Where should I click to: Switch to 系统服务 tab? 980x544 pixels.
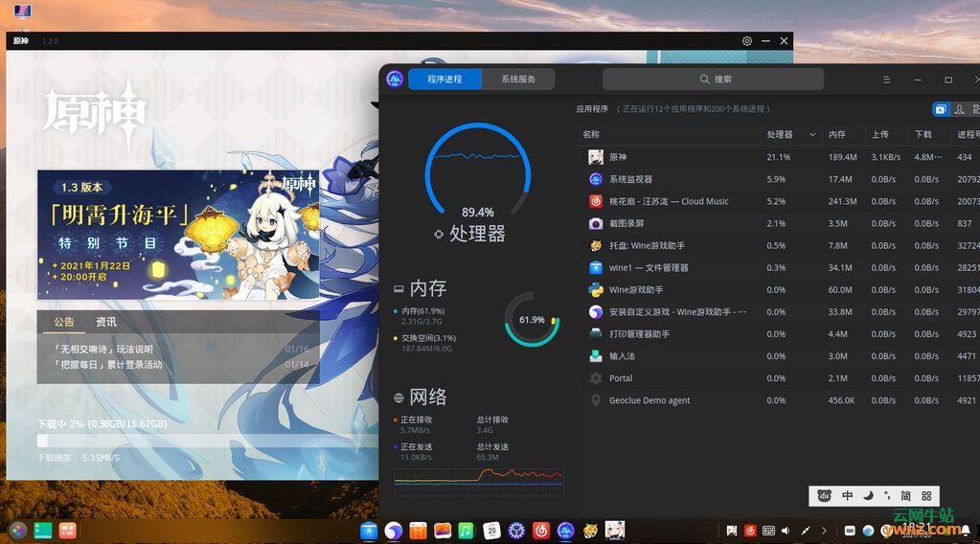pos(518,79)
